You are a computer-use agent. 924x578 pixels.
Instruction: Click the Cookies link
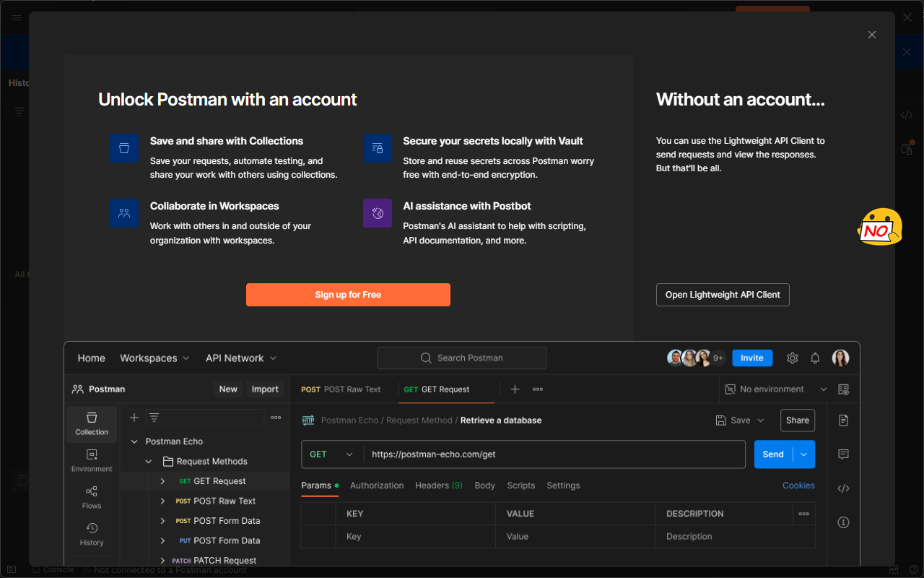point(798,486)
